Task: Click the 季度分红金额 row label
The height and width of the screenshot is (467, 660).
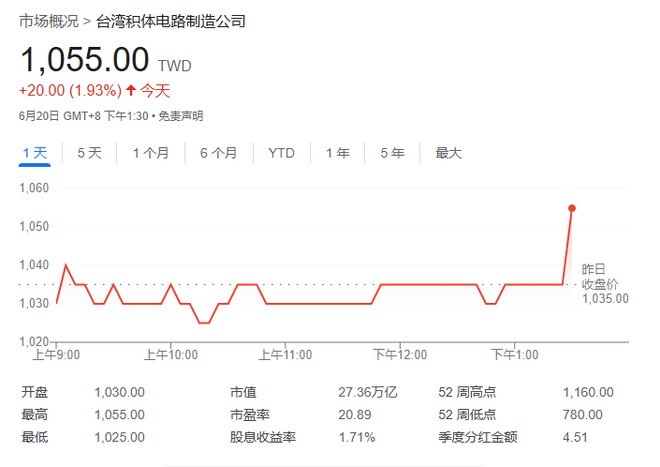Action: pyautogui.click(x=477, y=437)
